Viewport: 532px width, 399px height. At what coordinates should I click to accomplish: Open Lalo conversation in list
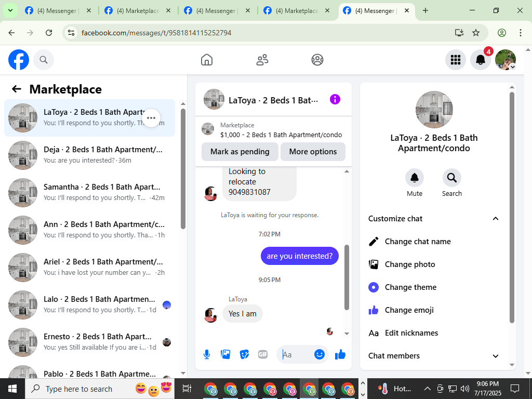click(x=89, y=304)
